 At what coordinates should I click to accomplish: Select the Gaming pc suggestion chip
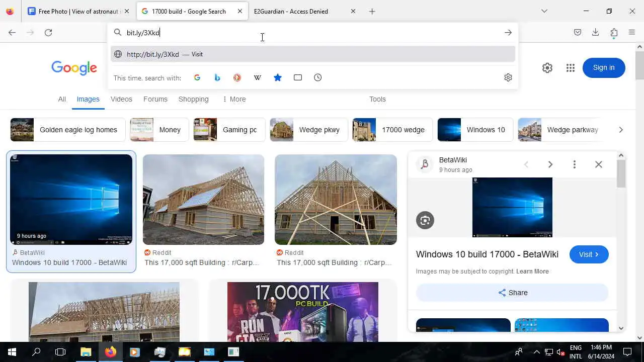[x=229, y=130]
